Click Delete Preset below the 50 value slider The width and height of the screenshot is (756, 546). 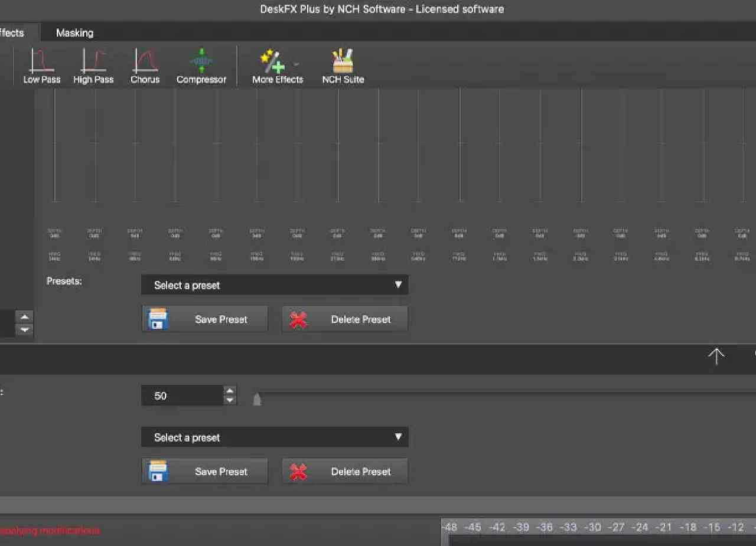[x=345, y=472]
